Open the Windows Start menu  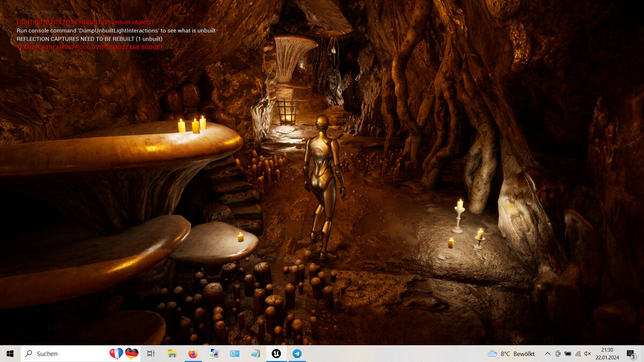10,353
